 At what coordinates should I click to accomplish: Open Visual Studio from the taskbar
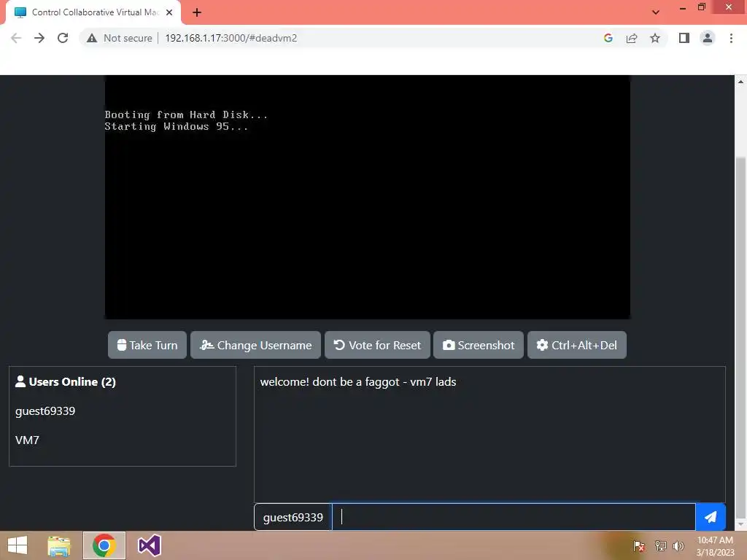coord(149,545)
